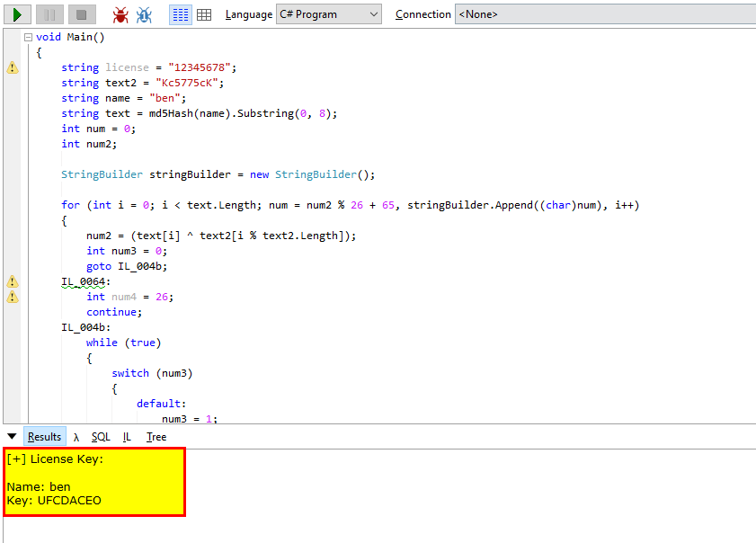The width and height of the screenshot is (756, 543).
Task: Click warning icon beside string license line
Action: pos(13,67)
